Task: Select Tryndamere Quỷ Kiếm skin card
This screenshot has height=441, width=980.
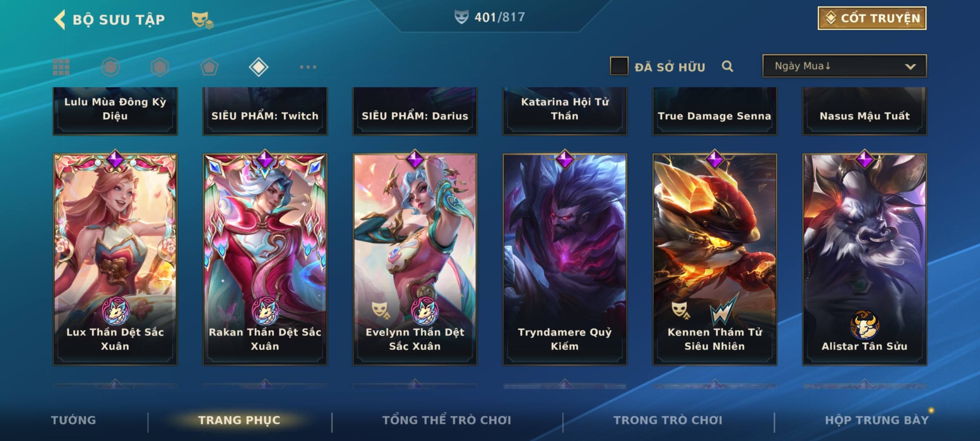Action: tap(565, 259)
